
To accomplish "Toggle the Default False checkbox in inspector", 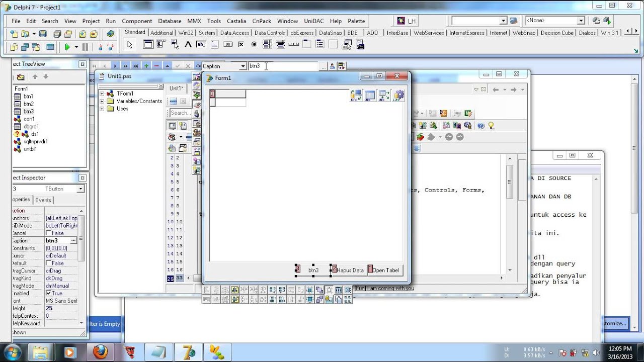I will coord(49,263).
